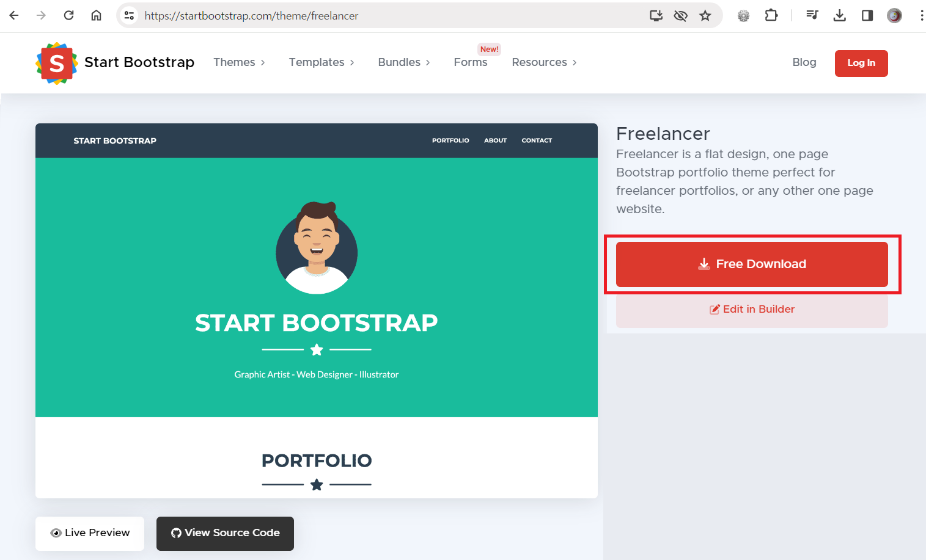Reload the page with the refresh icon
This screenshot has height=560, width=926.
point(68,15)
